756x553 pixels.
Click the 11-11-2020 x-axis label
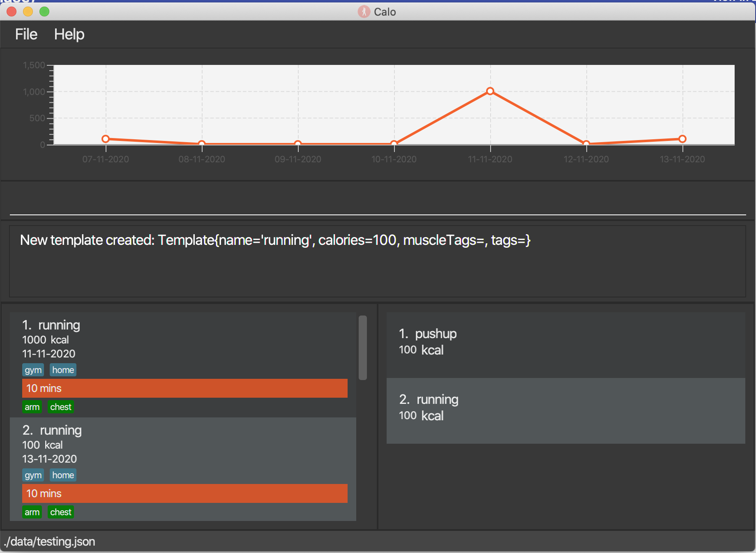pos(490,159)
